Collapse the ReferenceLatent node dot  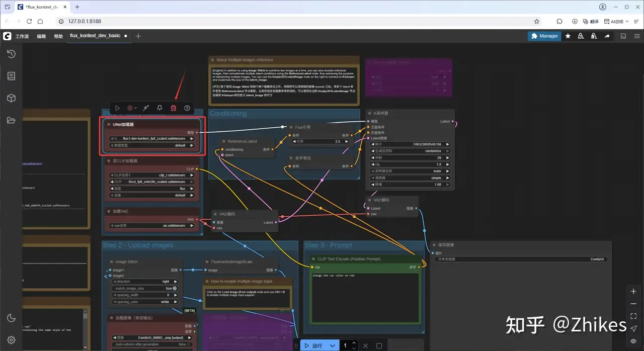(x=223, y=141)
